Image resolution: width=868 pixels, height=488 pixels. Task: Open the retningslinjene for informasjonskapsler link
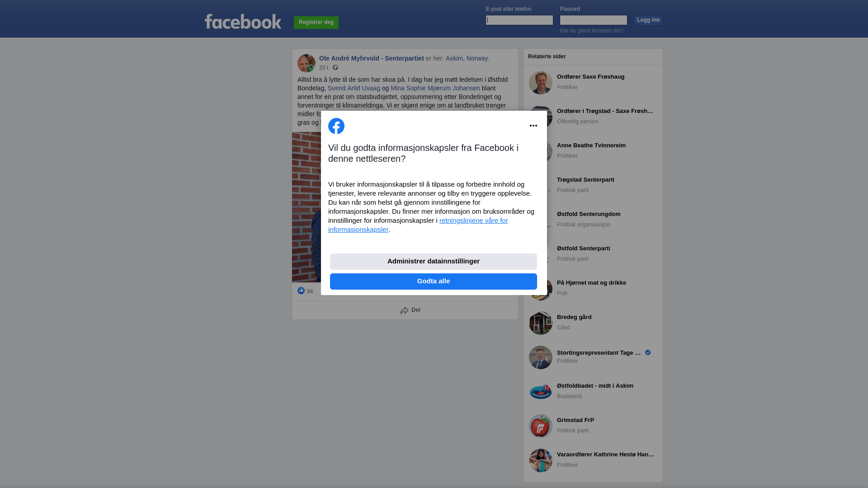(x=418, y=225)
